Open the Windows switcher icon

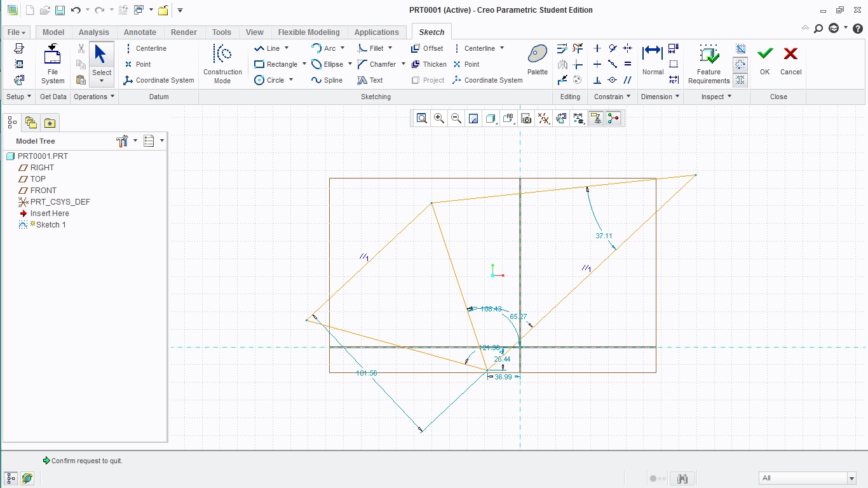(x=139, y=10)
